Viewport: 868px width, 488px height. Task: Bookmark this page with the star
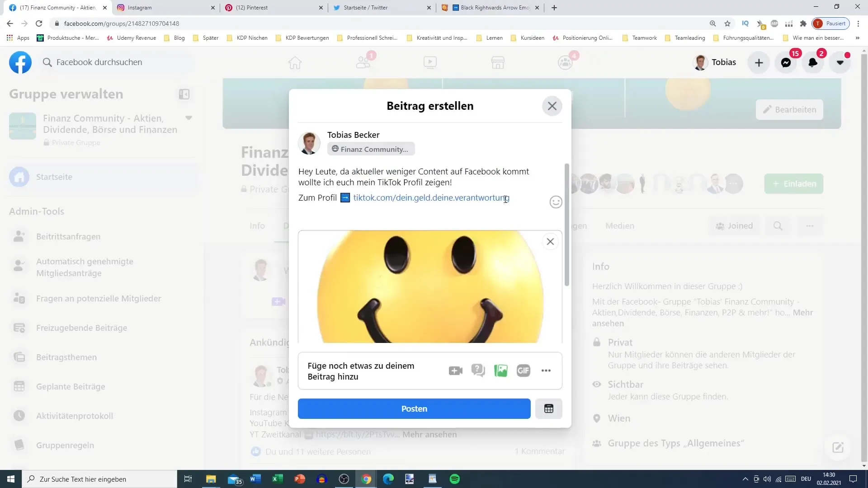tap(727, 23)
